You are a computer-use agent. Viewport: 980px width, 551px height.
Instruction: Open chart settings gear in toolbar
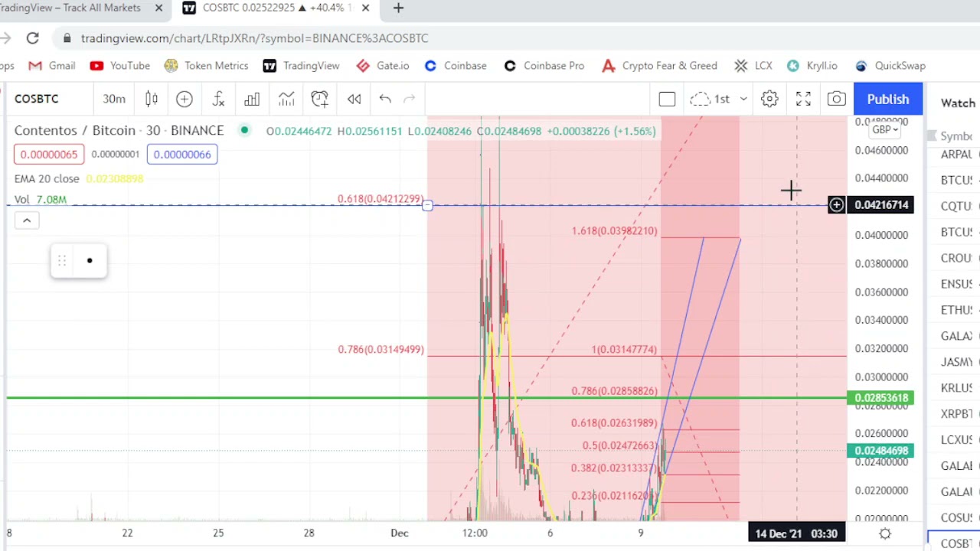coord(769,99)
